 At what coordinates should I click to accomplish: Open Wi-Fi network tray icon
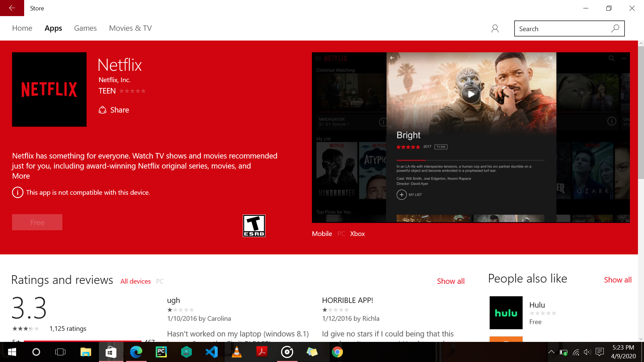(576, 352)
